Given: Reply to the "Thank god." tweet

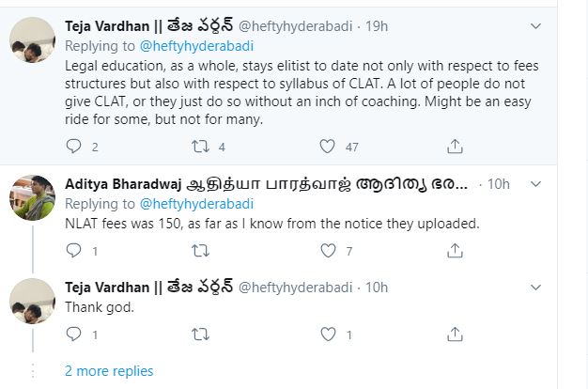Looking at the screenshot, I should pyautogui.click(x=74, y=334).
